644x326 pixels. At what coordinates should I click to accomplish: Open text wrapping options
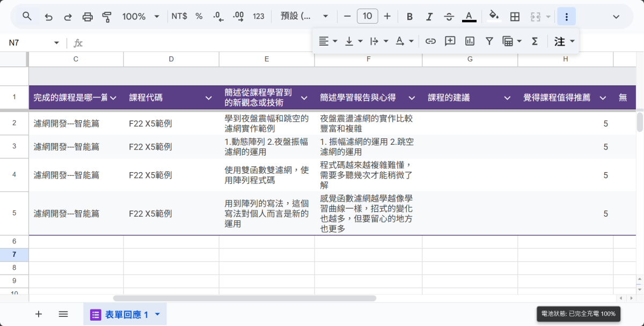[x=379, y=41]
